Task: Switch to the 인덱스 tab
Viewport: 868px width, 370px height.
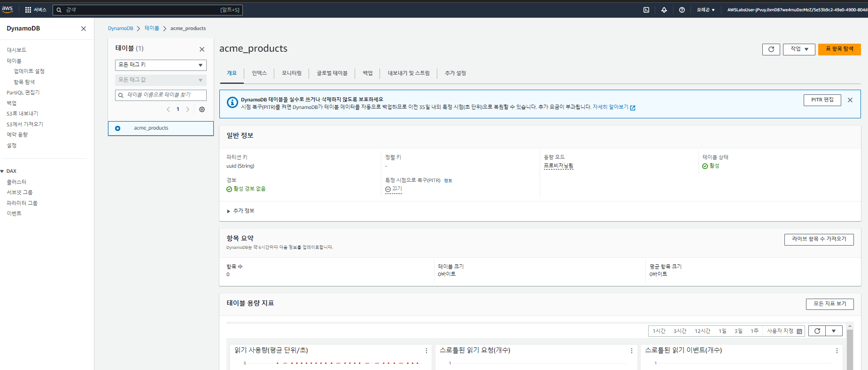Action: coord(259,73)
